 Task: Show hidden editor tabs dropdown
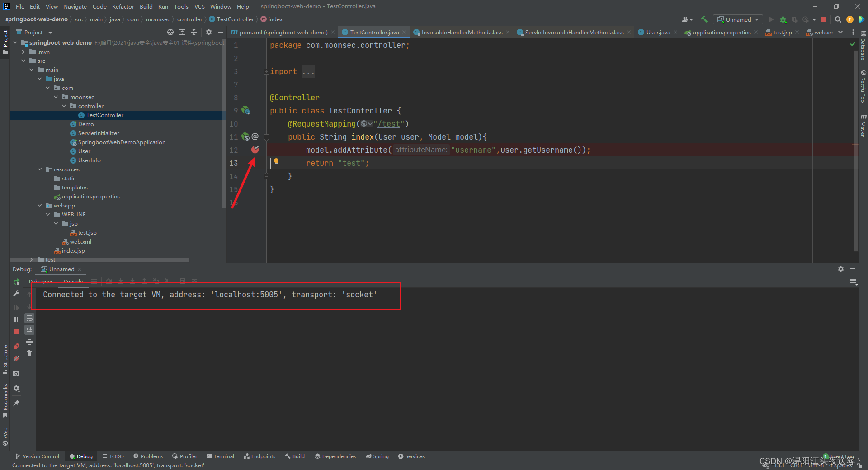[840, 32]
